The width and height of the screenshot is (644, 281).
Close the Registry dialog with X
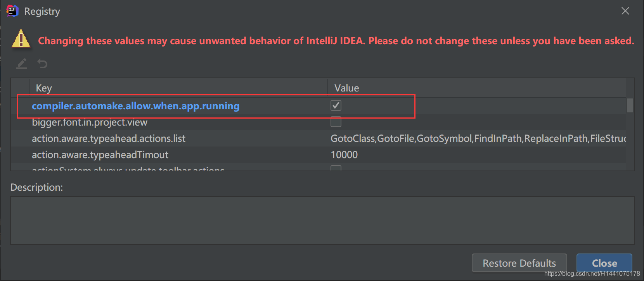pyautogui.click(x=625, y=11)
